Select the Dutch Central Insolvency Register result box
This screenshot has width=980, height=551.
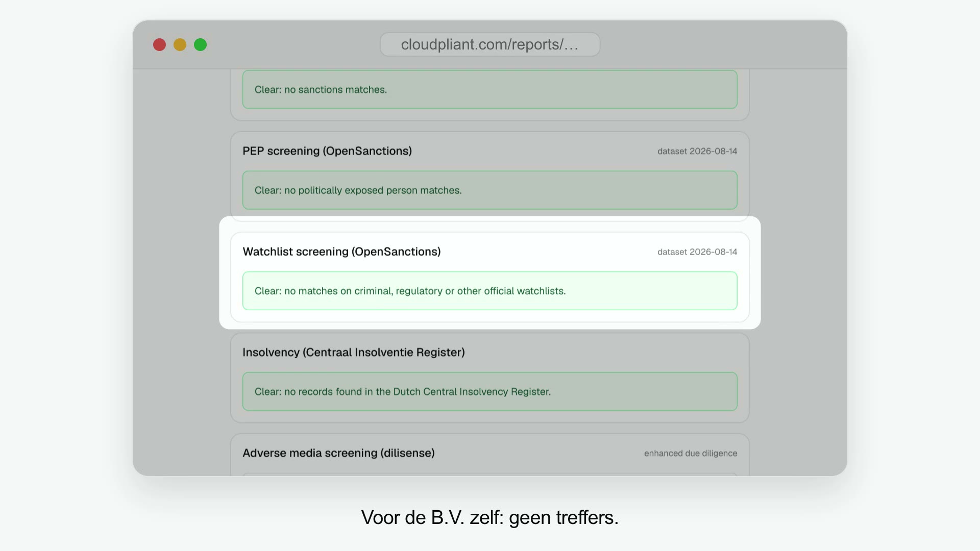tap(490, 391)
